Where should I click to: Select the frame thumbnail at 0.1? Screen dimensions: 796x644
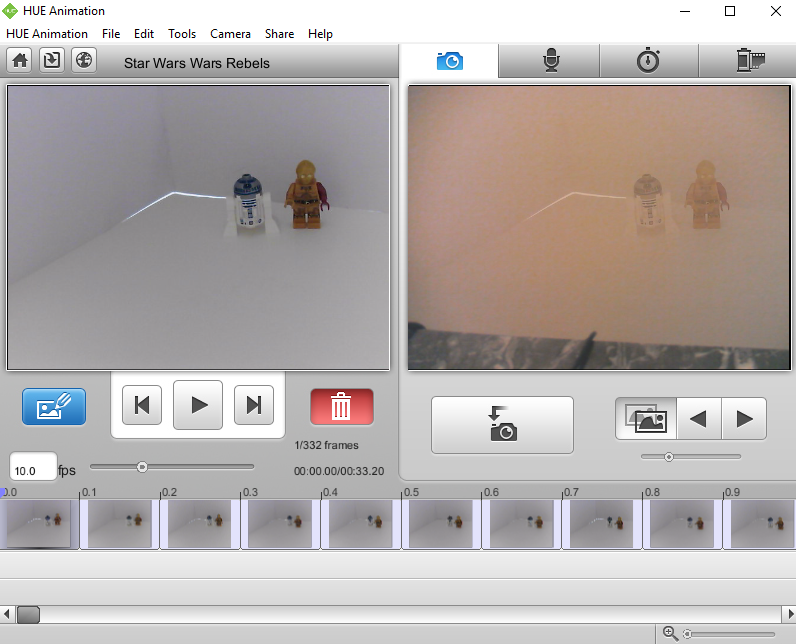click(120, 524)
